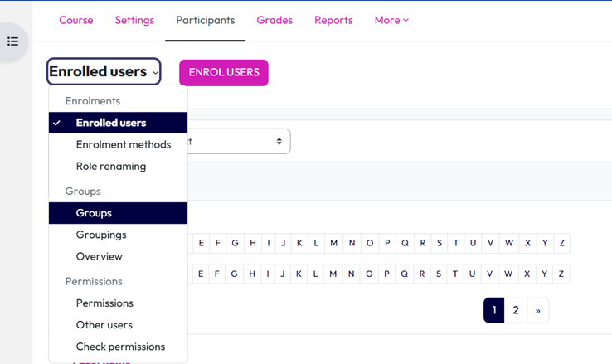Screen dimensions: 612x364
Task: Open the partially hidden select box
Action: 239,141
